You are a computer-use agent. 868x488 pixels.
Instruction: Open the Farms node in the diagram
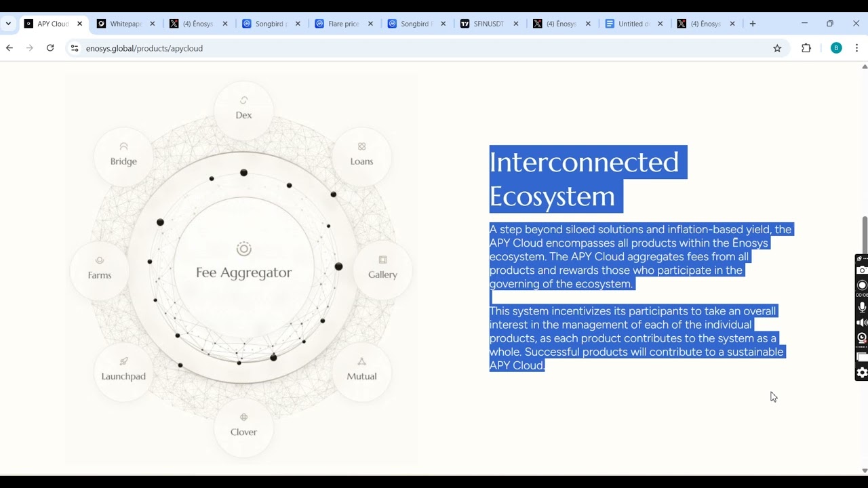tap(100, 270)
